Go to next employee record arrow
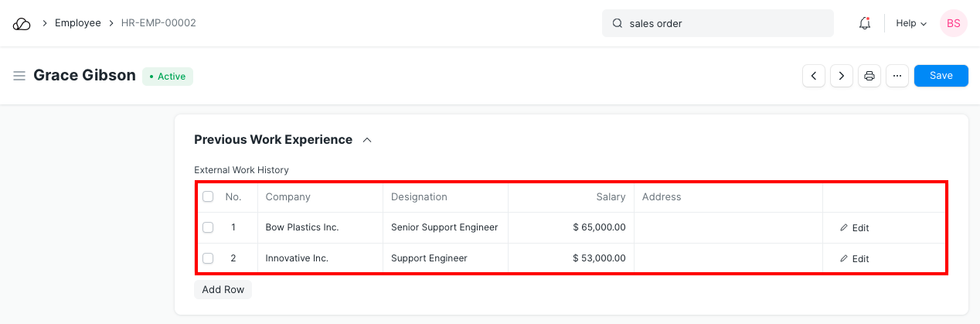Screen dimensions: 980x324 click(x=842, y=76)
